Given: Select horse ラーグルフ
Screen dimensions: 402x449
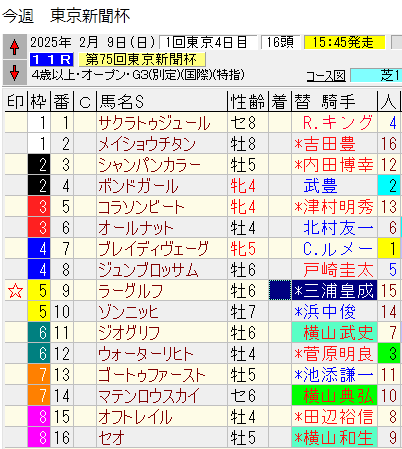Looking at the screenshot, I should tap(131, 291).
